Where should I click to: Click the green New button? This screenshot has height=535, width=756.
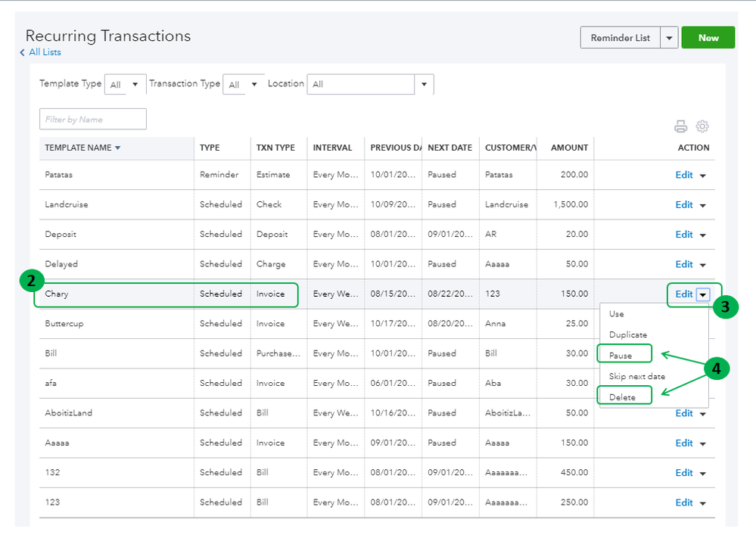pyautogui.click(x=708, y=38)
